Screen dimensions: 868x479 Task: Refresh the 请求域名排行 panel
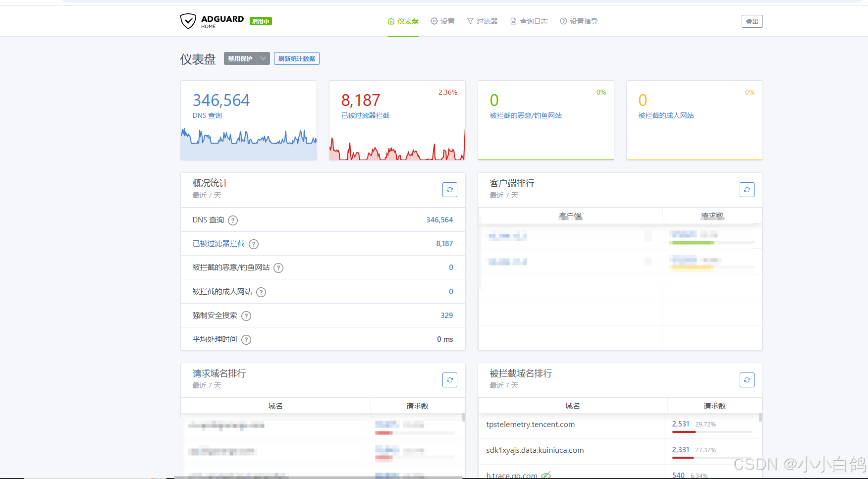click(x=449, y=380)
